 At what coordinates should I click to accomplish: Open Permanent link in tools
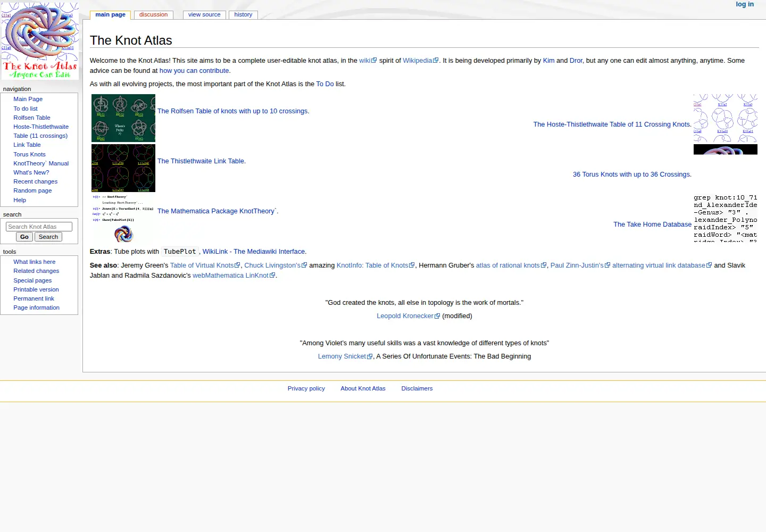click(34, 298)
